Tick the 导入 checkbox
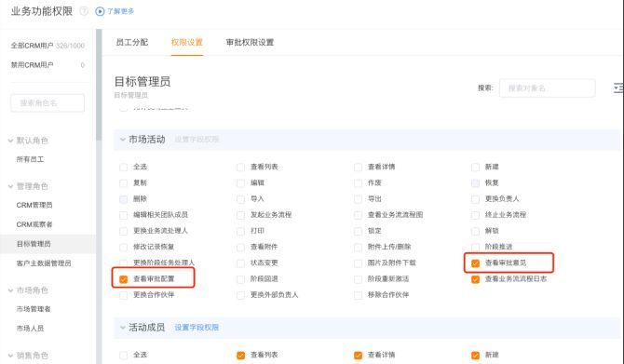The image size is (624, 364). coord(241,199)
